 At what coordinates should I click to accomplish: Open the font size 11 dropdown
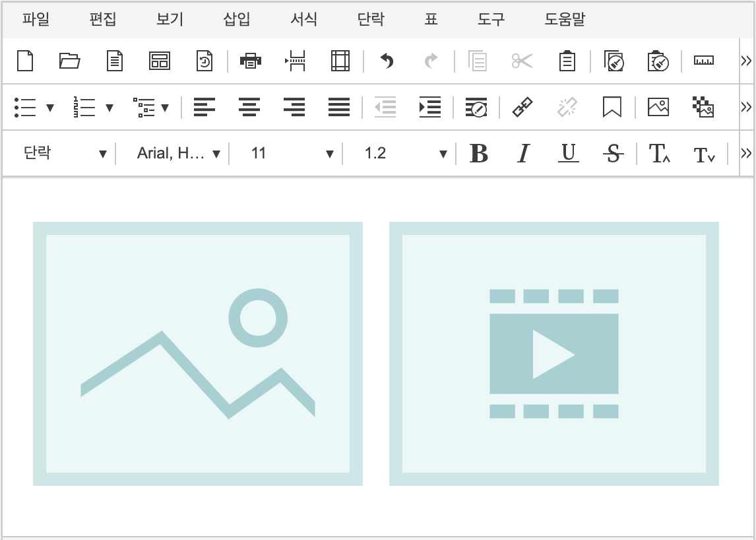click(x=292, y=154)
